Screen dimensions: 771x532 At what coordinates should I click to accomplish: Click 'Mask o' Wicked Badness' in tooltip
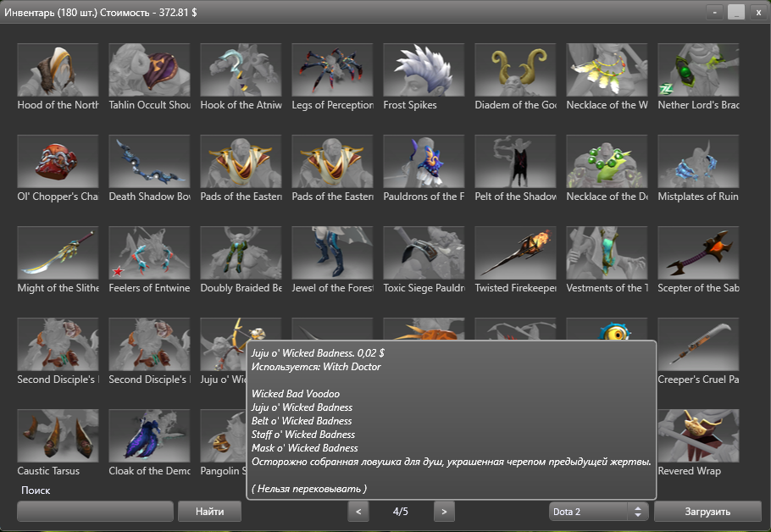click(304, 448)
